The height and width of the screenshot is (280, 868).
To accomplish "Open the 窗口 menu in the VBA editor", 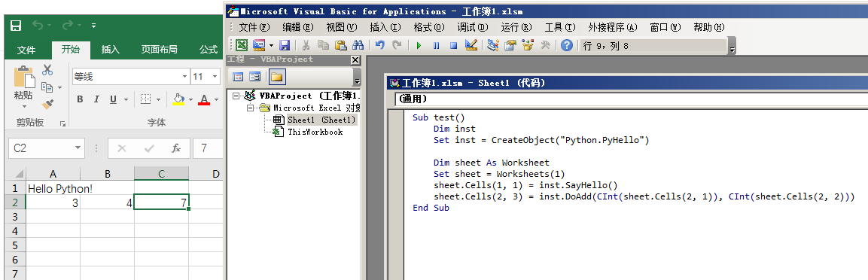I will 665,27.
